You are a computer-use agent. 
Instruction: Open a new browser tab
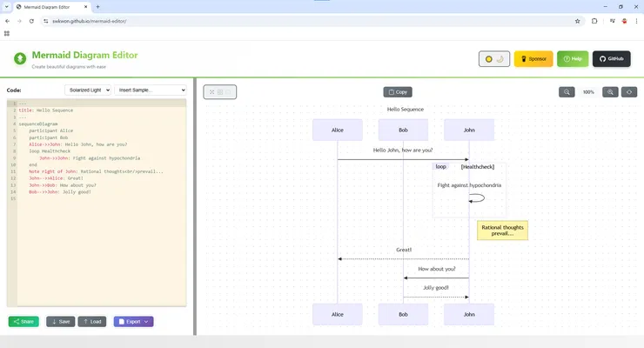click(x=97, y=7)
